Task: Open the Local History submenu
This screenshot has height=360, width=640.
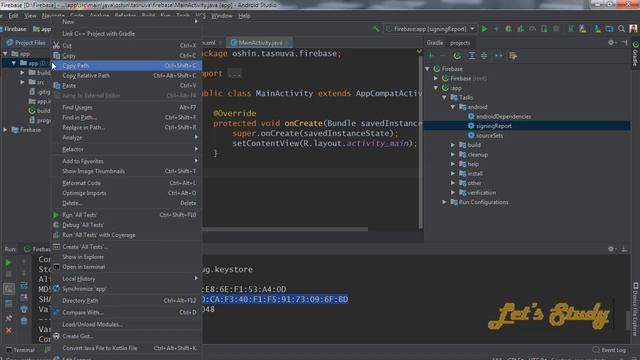Action: (x=127, y=279)
